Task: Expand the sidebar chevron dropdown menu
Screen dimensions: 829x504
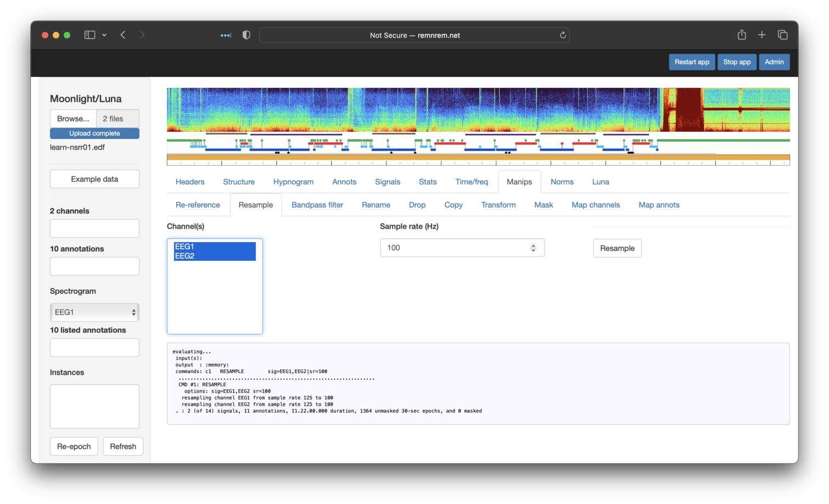Action: [x=104, y=35]
